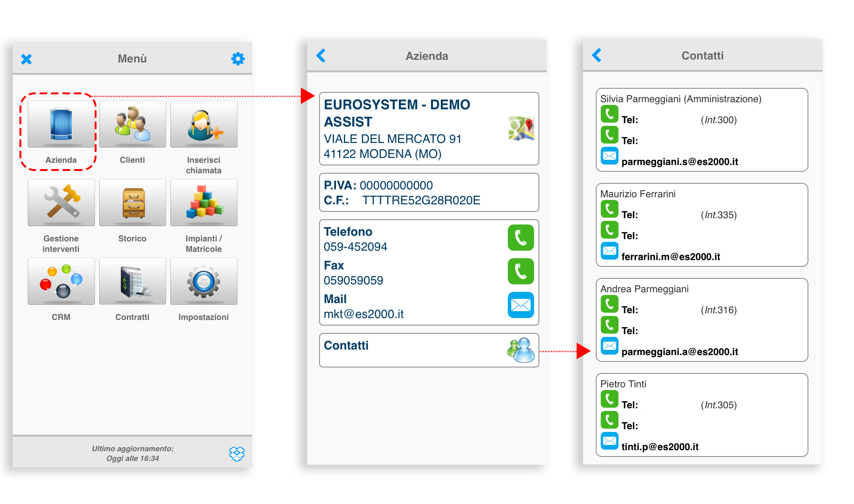Call Maurizio Ferrarini second Tel icon

[609, 230]
